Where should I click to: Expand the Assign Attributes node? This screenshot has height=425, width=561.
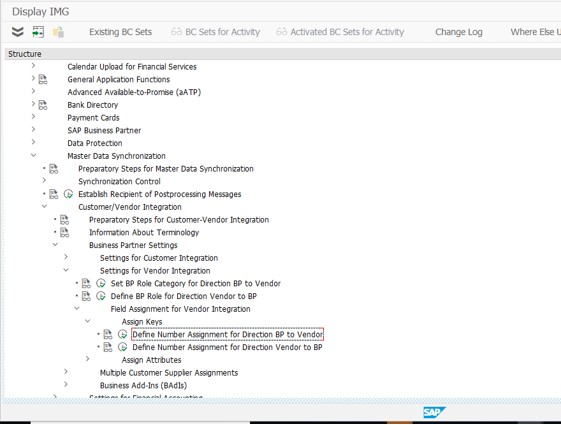pyautogui.click(x=88, y=359)
